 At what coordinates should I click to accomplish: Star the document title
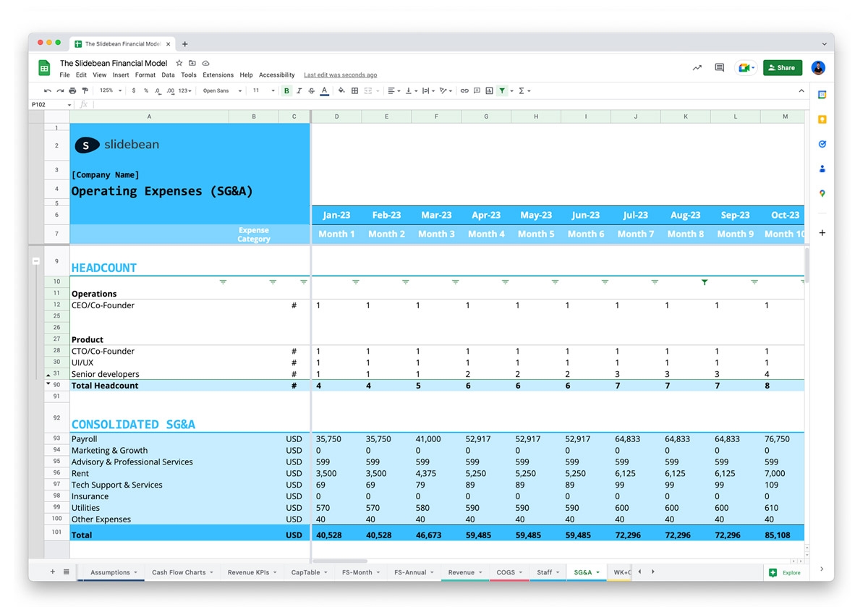tap(179, 64)
